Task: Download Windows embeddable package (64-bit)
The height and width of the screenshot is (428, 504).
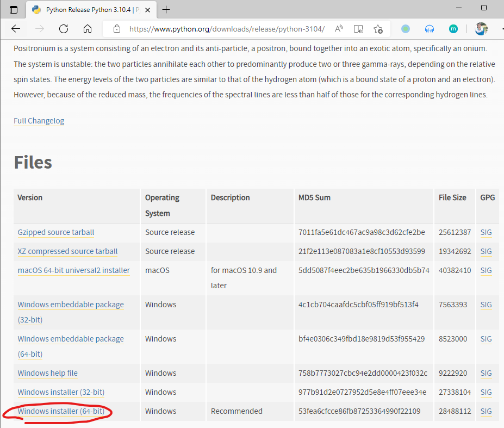Action: pos(71,346)
